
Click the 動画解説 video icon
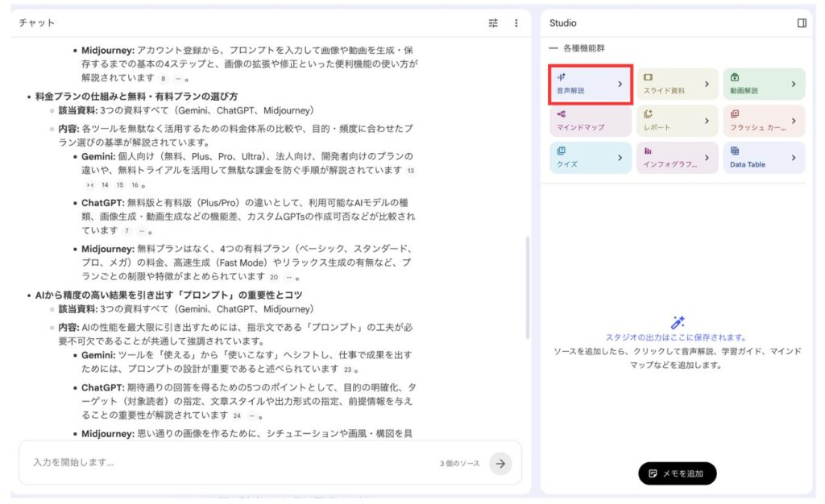pos(735,77)
